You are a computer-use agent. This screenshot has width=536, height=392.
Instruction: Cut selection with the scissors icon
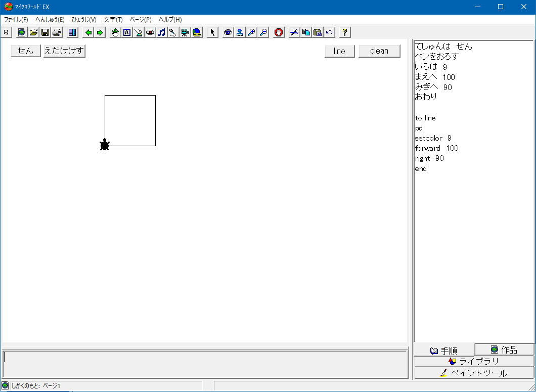click(294, 32)
